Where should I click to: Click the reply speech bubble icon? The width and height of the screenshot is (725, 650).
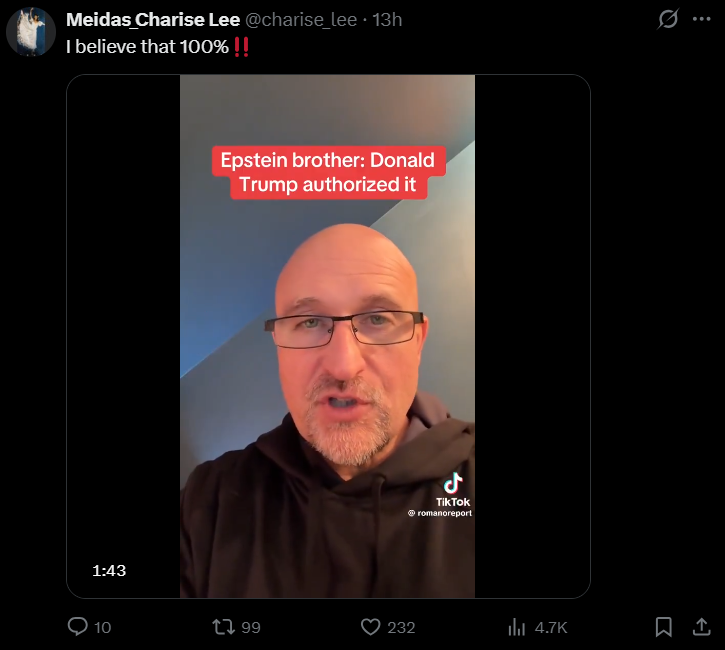coord(78,627)
